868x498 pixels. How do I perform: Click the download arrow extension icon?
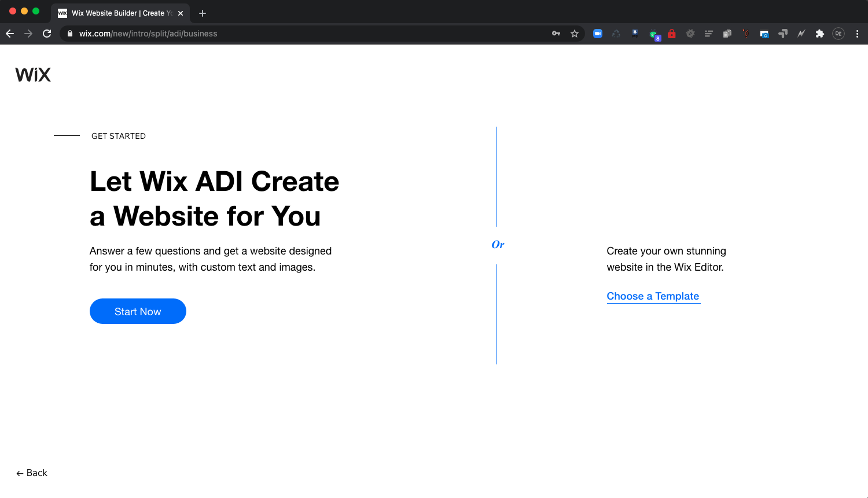point(635,34)
